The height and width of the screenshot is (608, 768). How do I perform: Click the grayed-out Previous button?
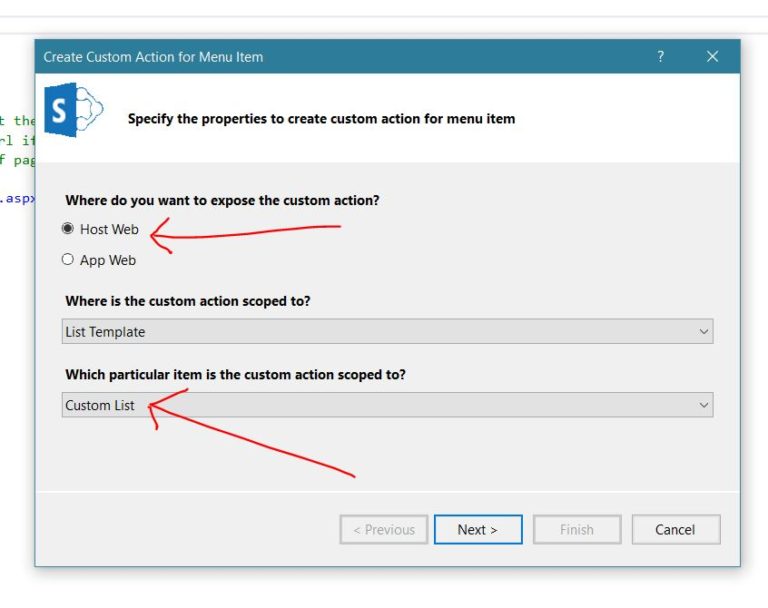[x=384, y=530]
